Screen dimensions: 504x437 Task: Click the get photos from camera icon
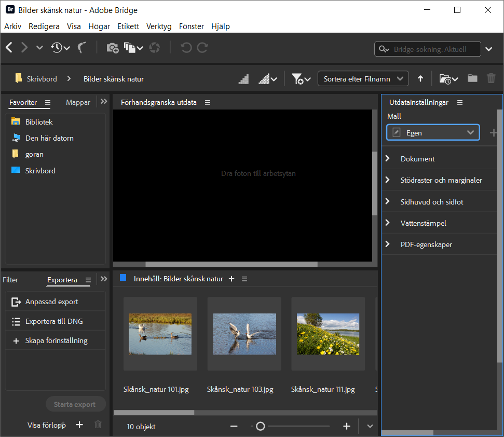(x=112, y=48)
